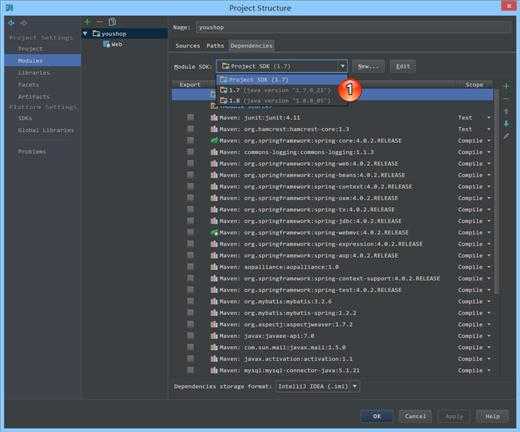Click the spring-core library leaf icon
The image size is (520, 432).
point(214,141)
